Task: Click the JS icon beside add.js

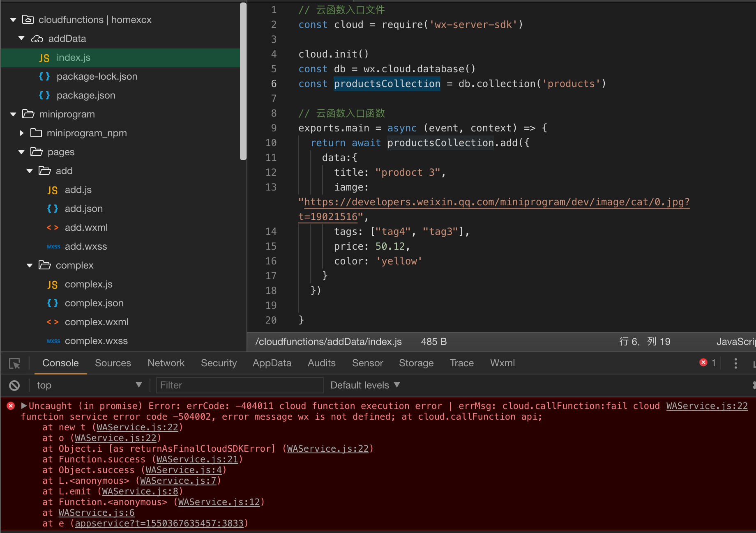Action: coord(53,190)
